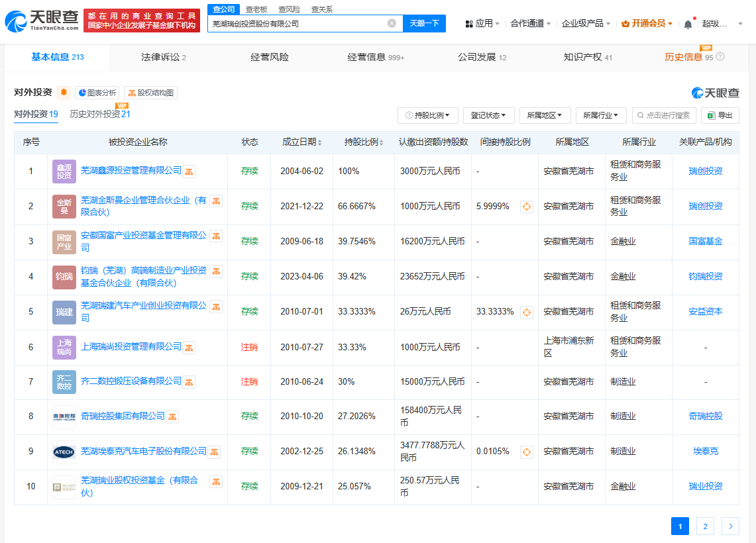This screenshot has width=756, height=543.
Task: Go to page 2 of results
Action: [705, 526]
